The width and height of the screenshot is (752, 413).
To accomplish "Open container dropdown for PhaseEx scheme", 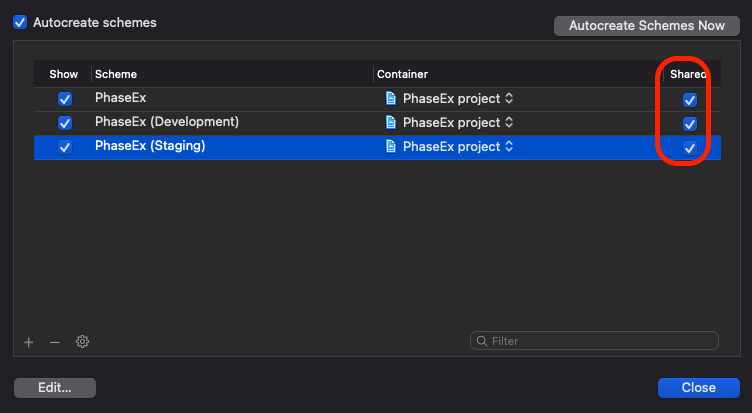I will pos(509,99).
